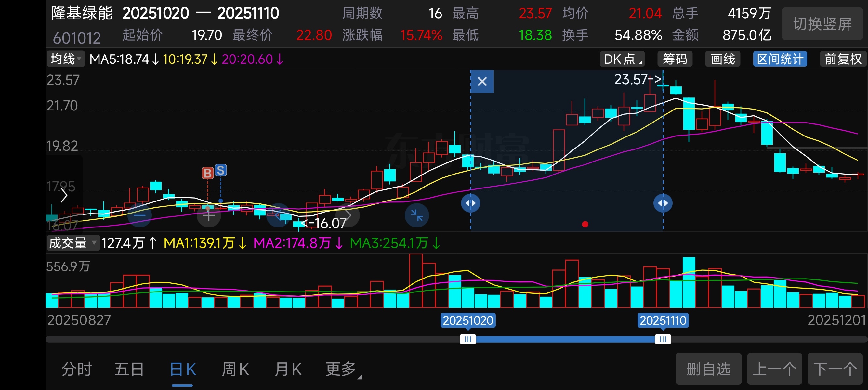The height and width of the screenshot is (390, 868).
Task: Click the 20251110 range slider end handle
Action: click(663, 339)
